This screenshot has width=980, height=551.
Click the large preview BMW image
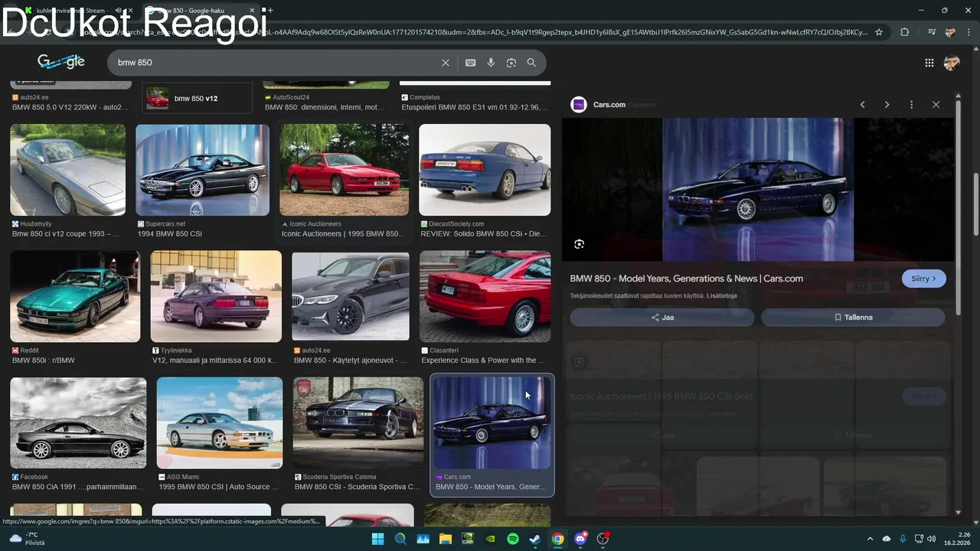(758, 190)
